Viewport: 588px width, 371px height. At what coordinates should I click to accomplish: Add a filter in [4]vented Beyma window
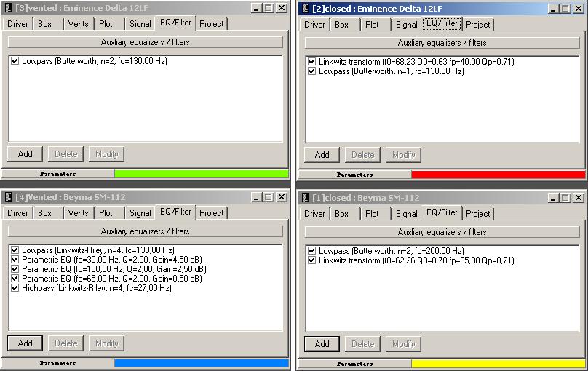[x=25, y=343]
